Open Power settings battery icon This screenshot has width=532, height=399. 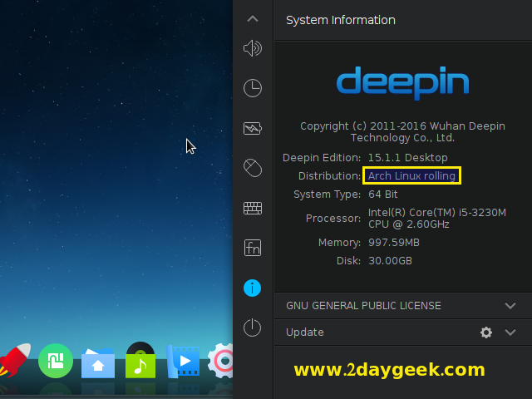[x=253, y=128]
